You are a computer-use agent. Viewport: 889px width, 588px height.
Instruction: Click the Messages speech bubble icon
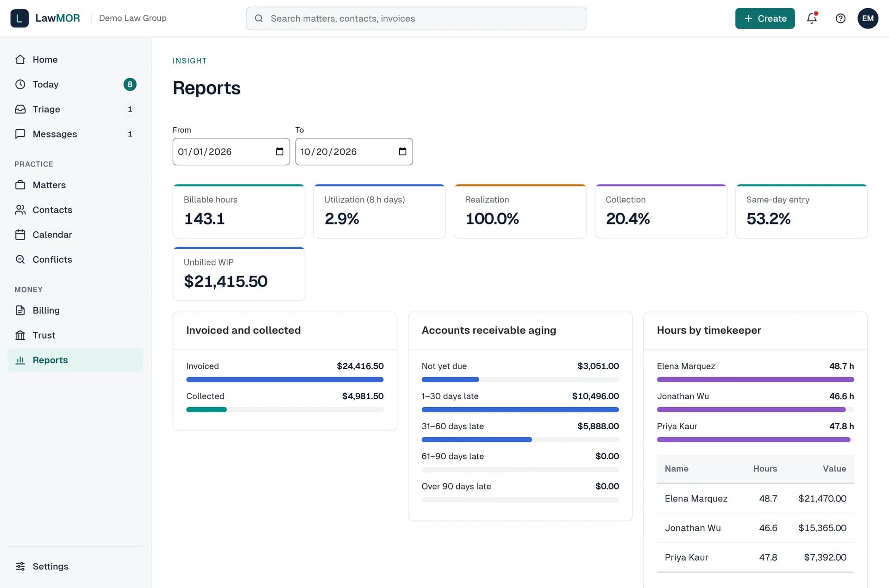pos(20,134)
